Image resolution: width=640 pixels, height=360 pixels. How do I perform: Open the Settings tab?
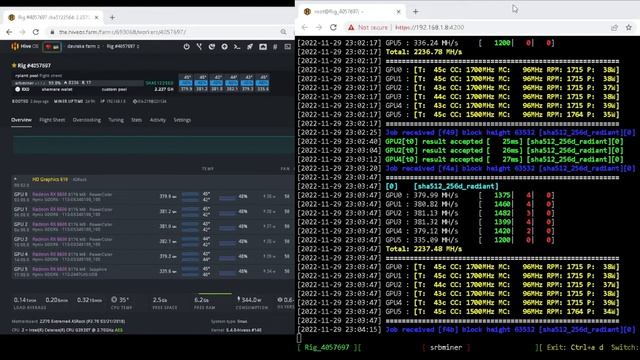click(x=182, y=120)
